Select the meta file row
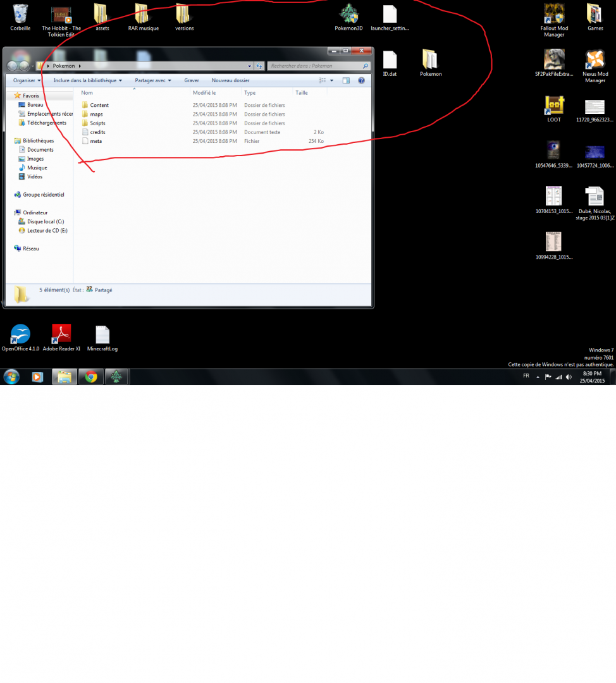The image size is (616, 683). [203, 141]
